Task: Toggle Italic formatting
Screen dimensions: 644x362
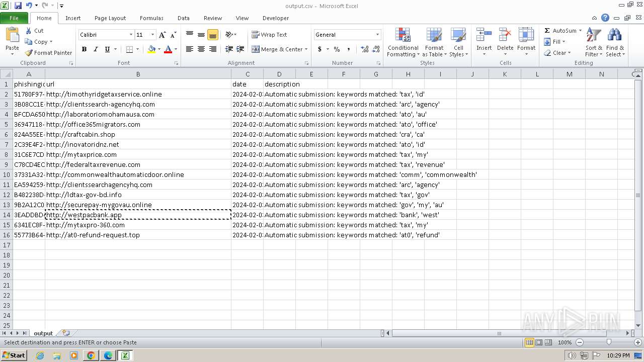Action: pyautogui.click(x=96, y=49)
